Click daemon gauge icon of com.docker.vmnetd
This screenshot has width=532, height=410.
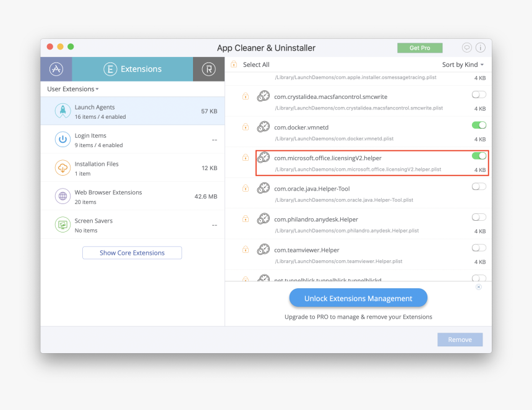(264, 127)
